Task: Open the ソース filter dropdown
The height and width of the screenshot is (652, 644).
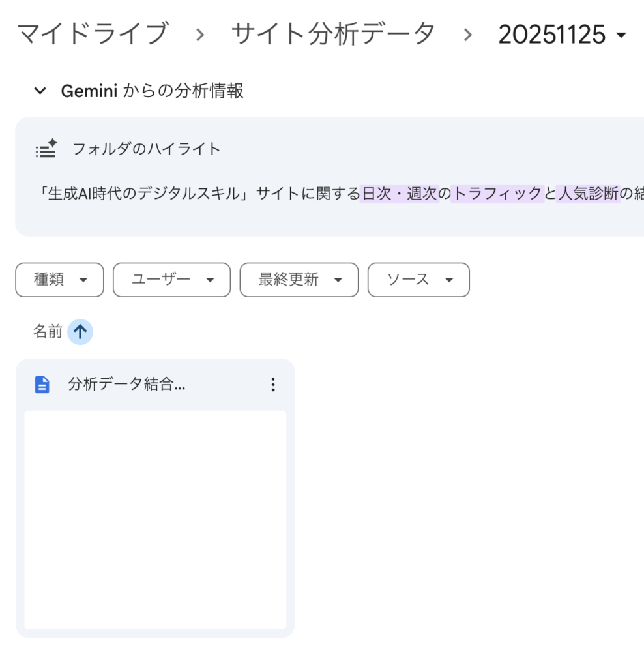Action: 418,280
